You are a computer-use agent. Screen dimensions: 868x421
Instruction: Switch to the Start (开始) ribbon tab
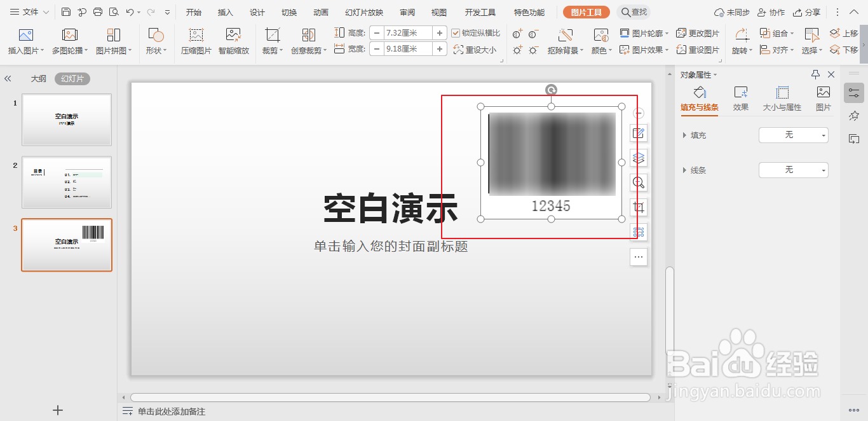tap(194, 13)
